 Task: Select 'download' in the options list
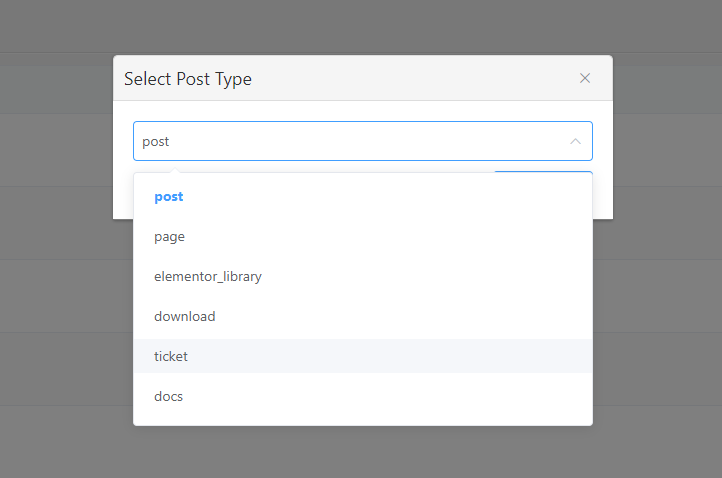point(185,317)
